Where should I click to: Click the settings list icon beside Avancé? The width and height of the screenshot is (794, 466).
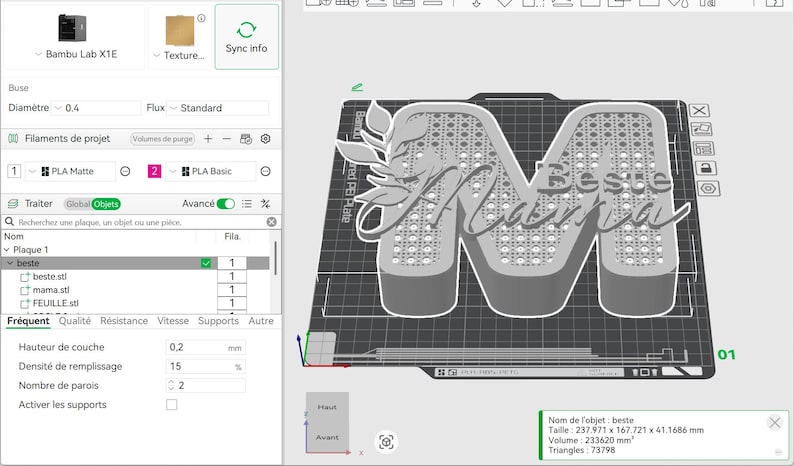coord(247,204)
